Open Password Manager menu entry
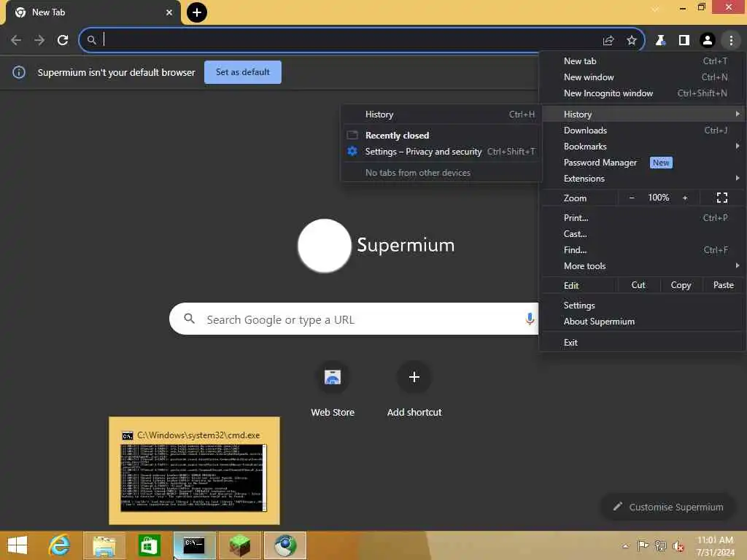The image size is (747, 560). click(x=643, y=163)
